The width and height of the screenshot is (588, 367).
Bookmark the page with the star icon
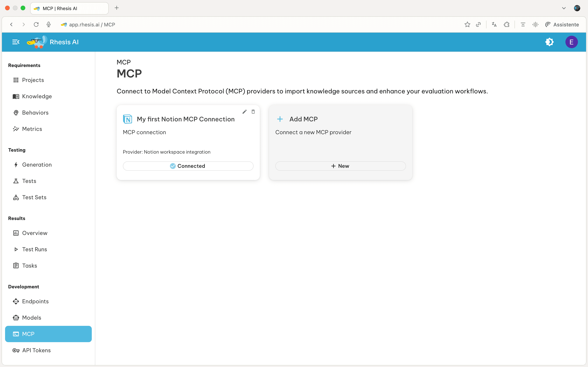tap(467, 24)
